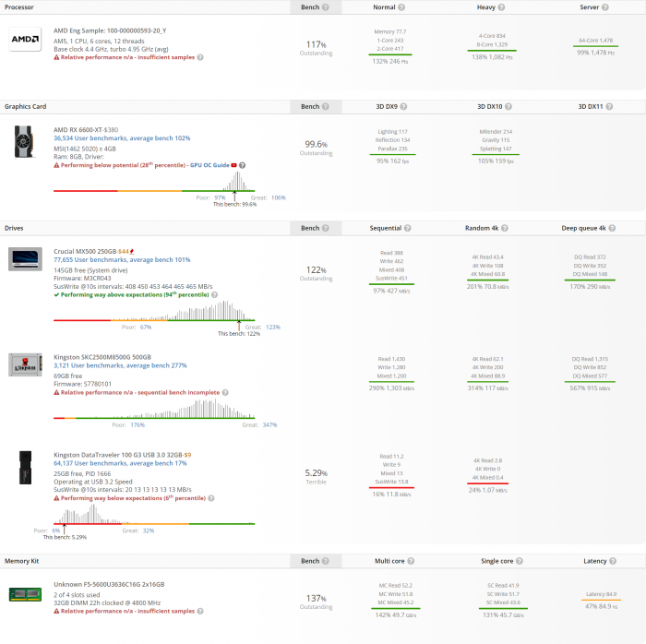Open the GPU OC Guide link
Screen dimensions: 646x644
pyautogui.click(x=208, y=163)
